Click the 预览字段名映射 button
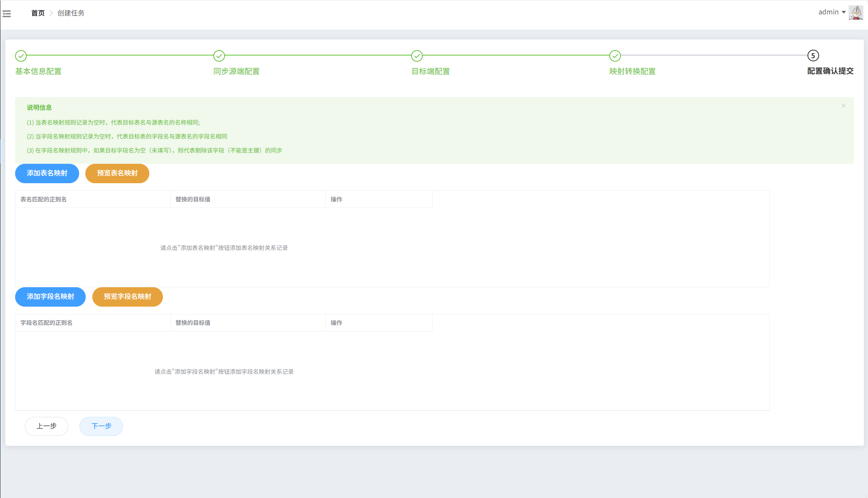 pyautogui.click(x=127, y=297)
